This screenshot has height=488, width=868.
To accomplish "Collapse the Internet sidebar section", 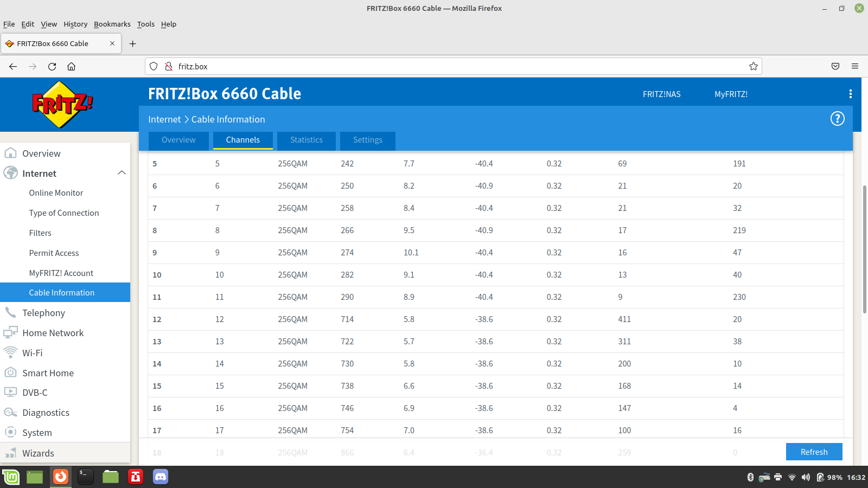I will [122, 173].
